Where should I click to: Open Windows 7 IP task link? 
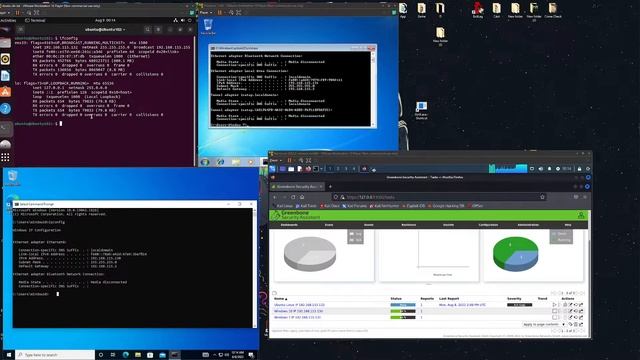[297, 317]
